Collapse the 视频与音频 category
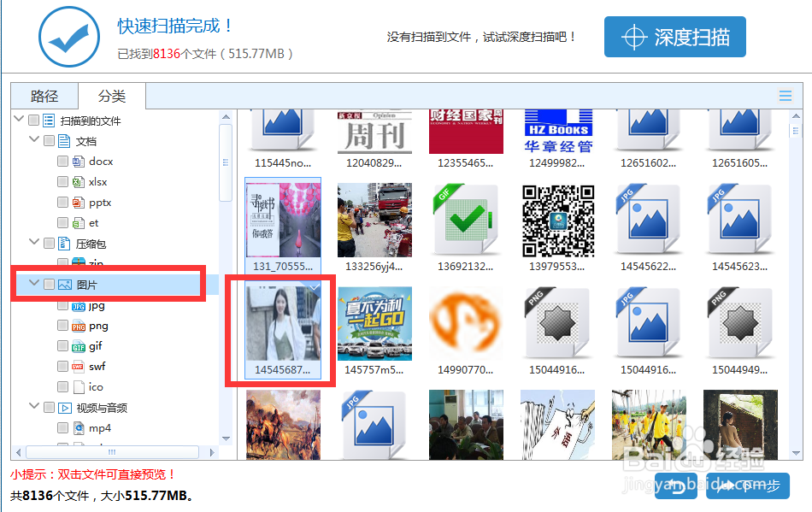The image size is (812, 512). (34, 406)
